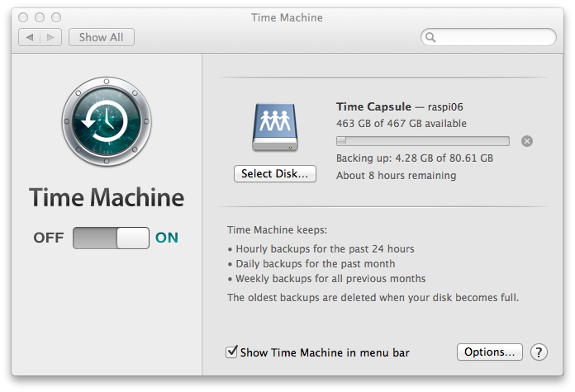Click the window close button
This screenshot has width=575, height=392.
(23, 17)
